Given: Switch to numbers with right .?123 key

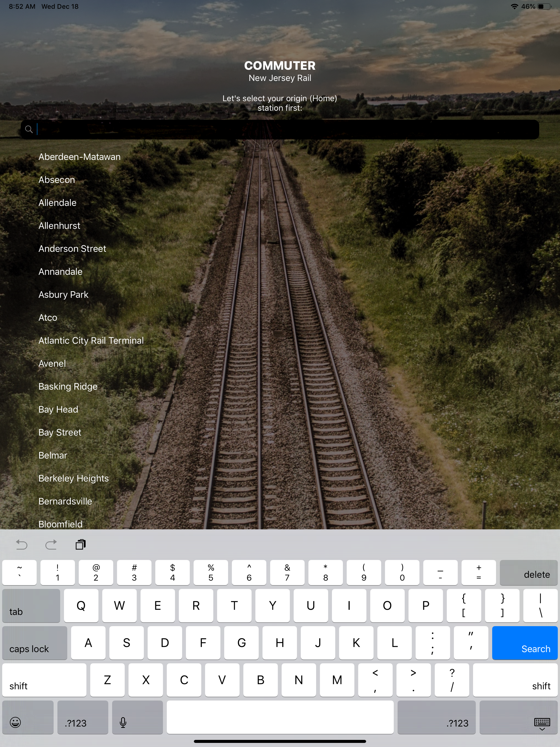Looking at the screenshot, I should coord(436,717).
